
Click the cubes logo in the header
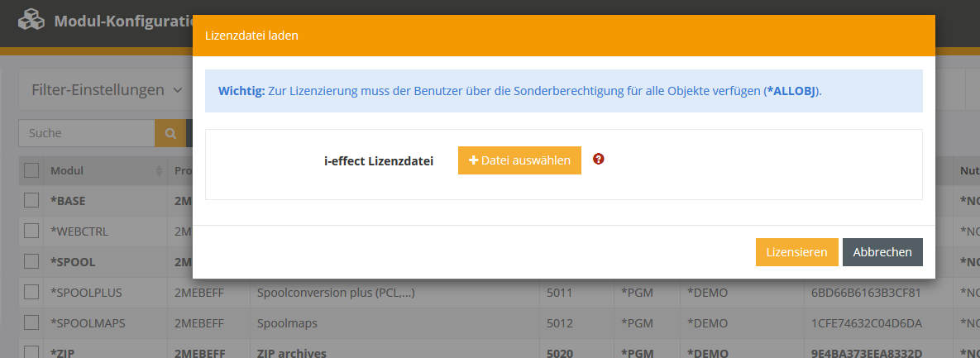pos(31,21)
